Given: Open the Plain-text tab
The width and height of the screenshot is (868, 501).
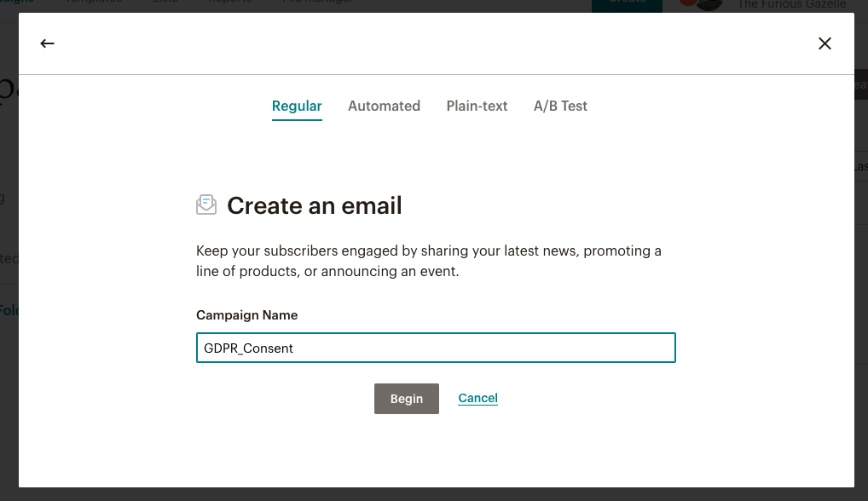Looking at the screenshot, I should pos(477,106).
